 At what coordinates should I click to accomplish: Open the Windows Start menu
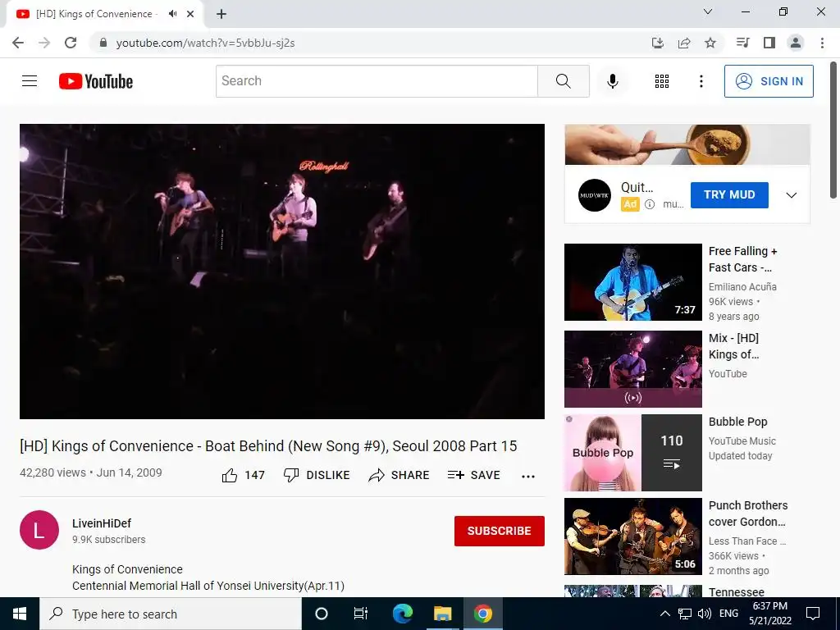pyautogui.click(x=20, y=614)
